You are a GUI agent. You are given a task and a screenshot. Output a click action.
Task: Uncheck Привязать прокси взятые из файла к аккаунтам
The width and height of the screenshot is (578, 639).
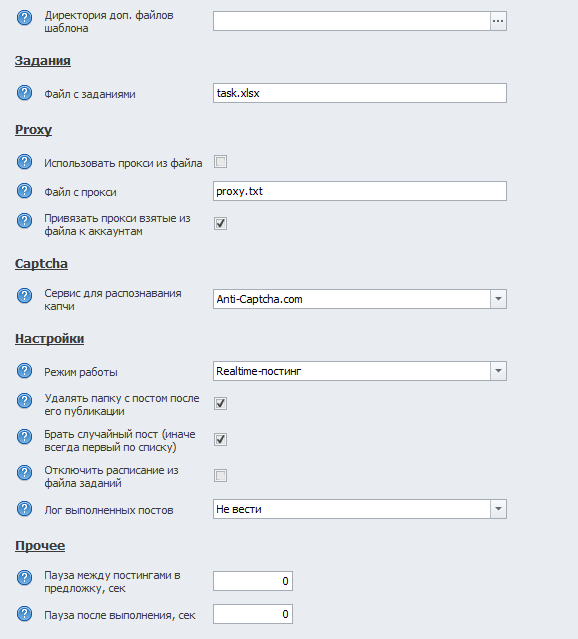(x=221, y=223)
